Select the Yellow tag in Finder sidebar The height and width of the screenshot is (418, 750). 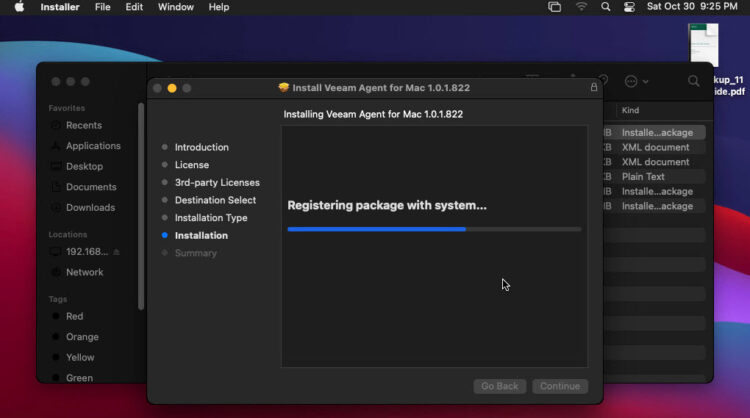pyautogui.click(x=80, y=357)
